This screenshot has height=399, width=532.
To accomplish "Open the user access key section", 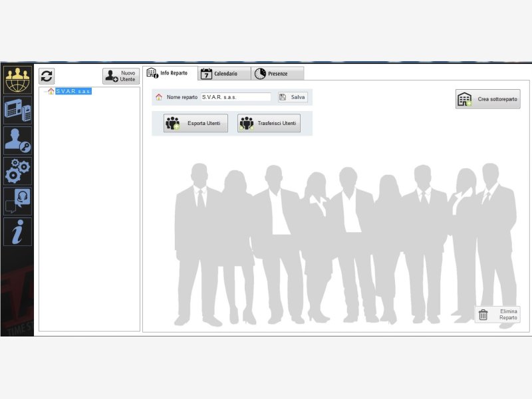I will point(17,140).
